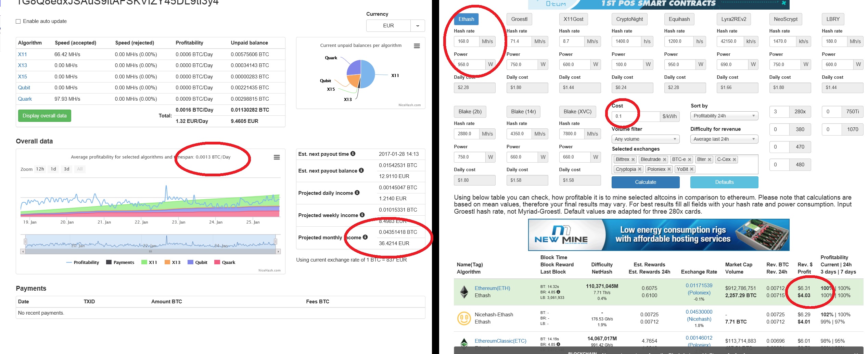
Task: Toggle Payments series in chart legend
Action: tap(120, 263)
